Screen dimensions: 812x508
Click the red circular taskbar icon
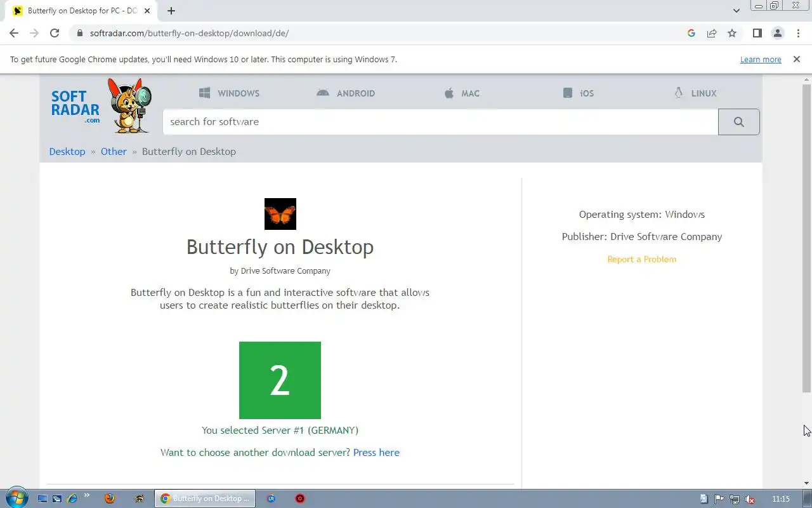[300, 498]
